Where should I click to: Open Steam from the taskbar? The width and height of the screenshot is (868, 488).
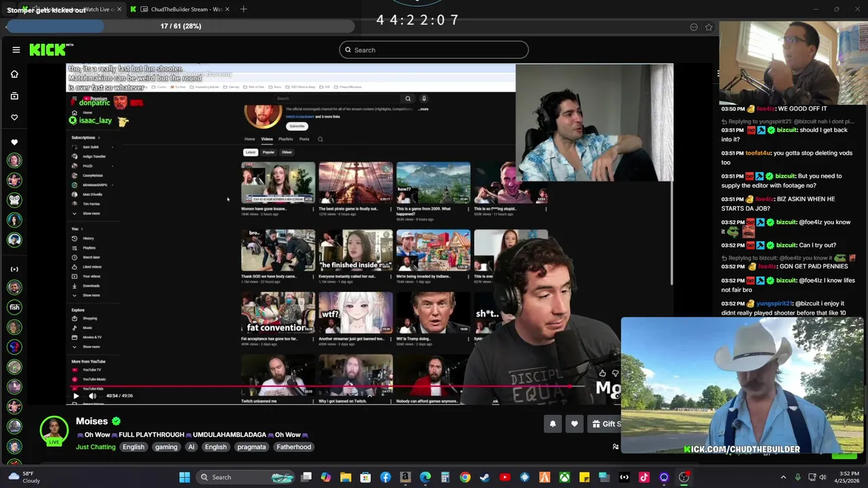(484, 477)
